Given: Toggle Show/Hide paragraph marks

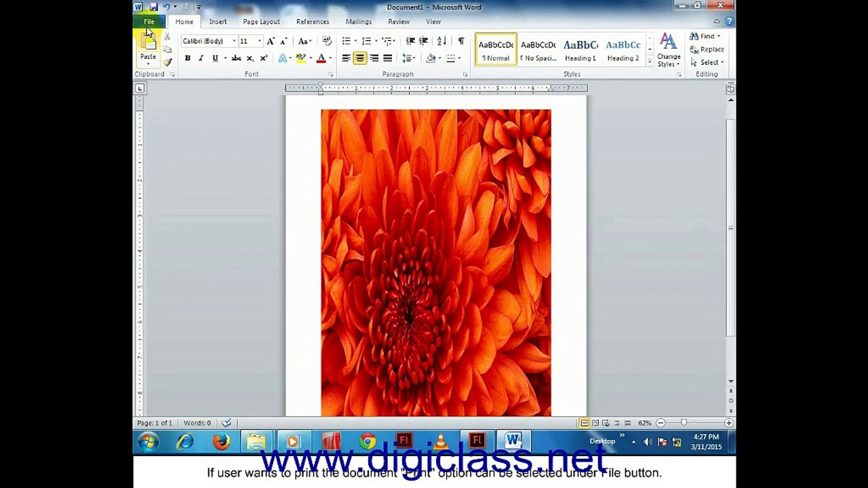Looking at the screenshot, I should coord(461,41).
